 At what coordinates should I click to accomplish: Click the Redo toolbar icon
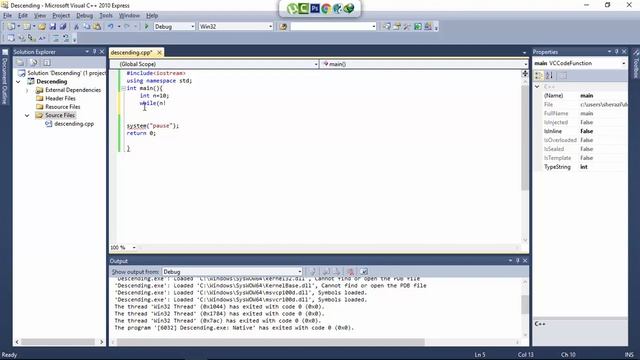[x=127, y=27]
